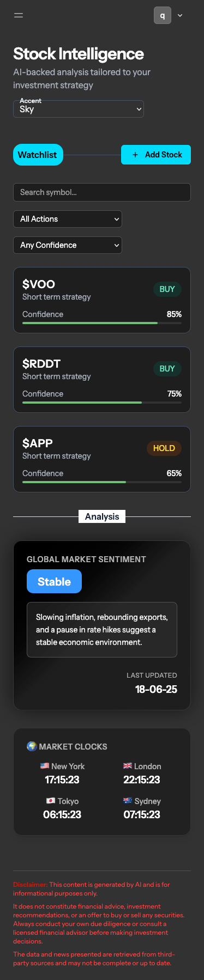204x980 pixels.
Task: Click the Japan flag icon for Tokyo
Action: point(51,801)
